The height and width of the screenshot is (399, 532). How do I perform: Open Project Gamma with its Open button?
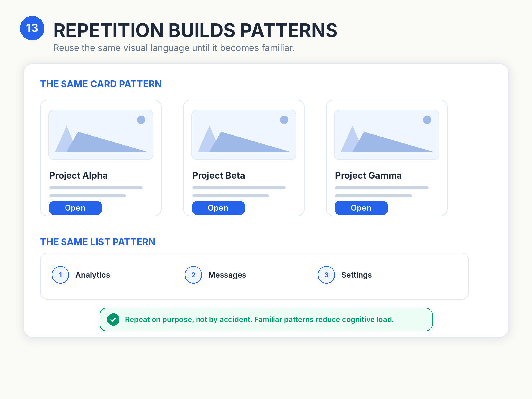click(361, 208)
